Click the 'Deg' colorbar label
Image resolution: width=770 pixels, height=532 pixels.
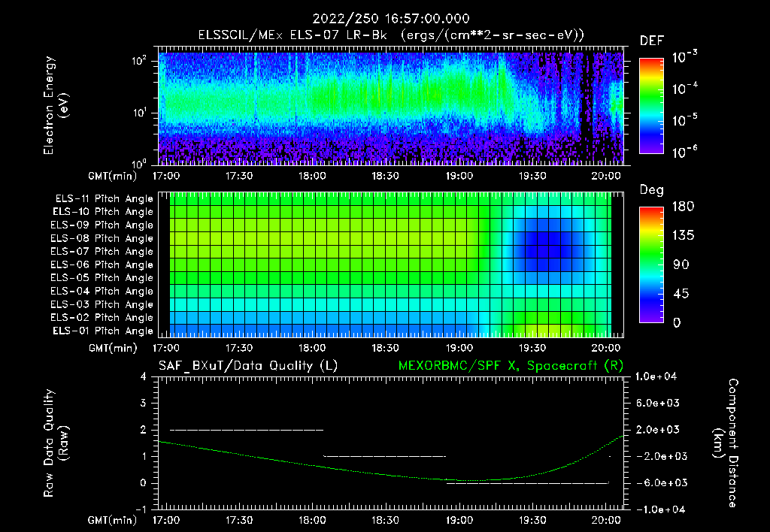point(652,190)
